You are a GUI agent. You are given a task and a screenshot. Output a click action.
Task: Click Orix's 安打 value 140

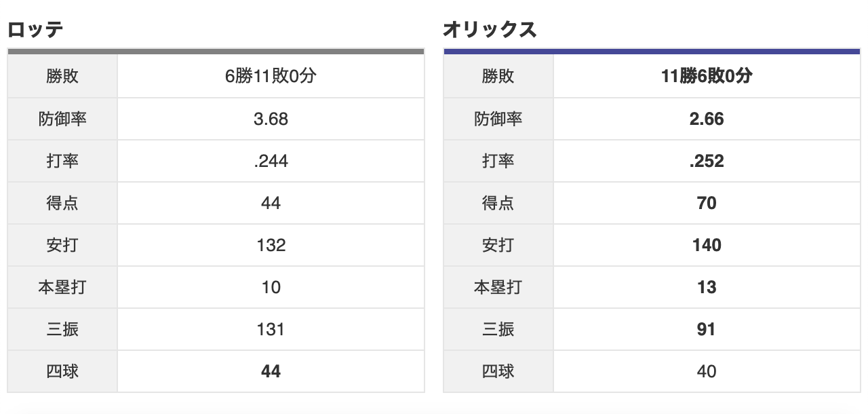pyautogui.click(x=707, y=246)
